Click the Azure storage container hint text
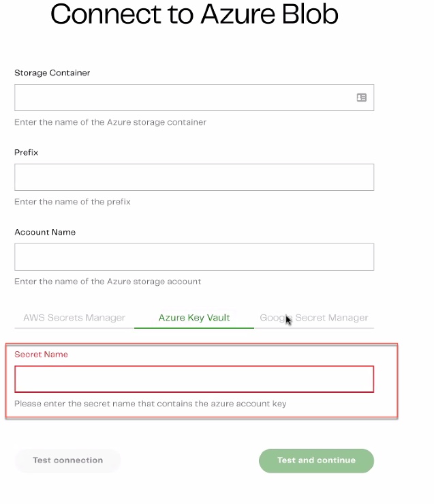The image size is (434, 504). 110,122
